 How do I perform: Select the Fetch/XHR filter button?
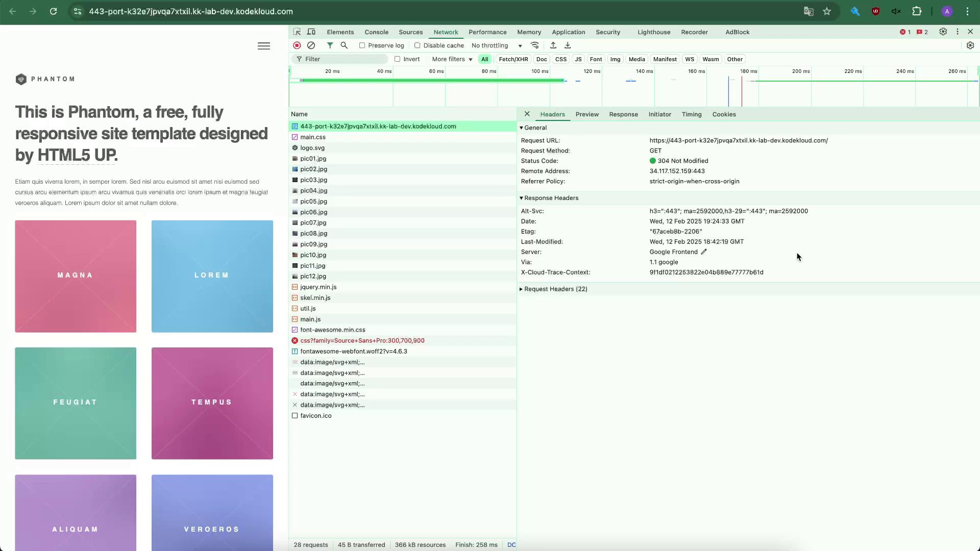pos(513,59)
